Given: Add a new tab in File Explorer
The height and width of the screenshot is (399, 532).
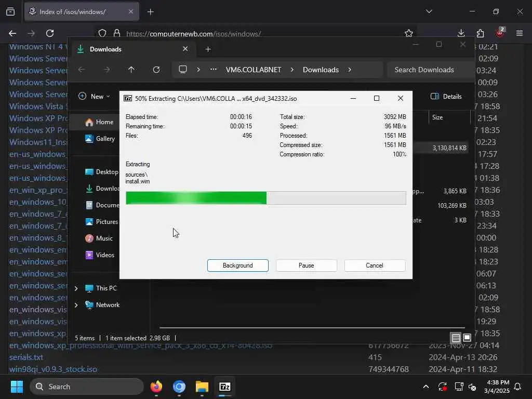Looking at the screenshot, I should 208,49.
